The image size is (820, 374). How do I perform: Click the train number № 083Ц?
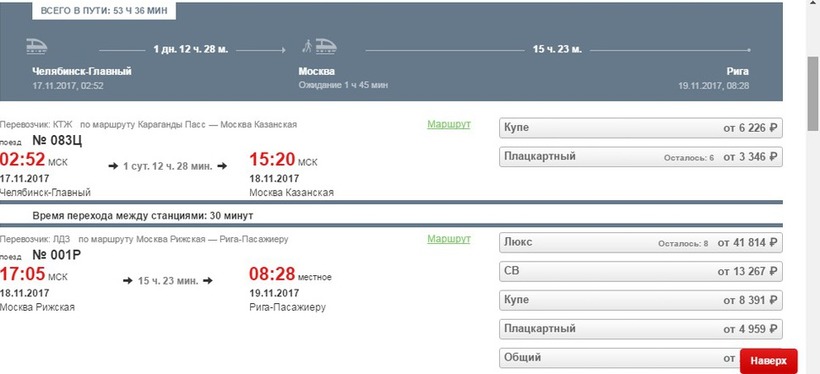(57, 141)
